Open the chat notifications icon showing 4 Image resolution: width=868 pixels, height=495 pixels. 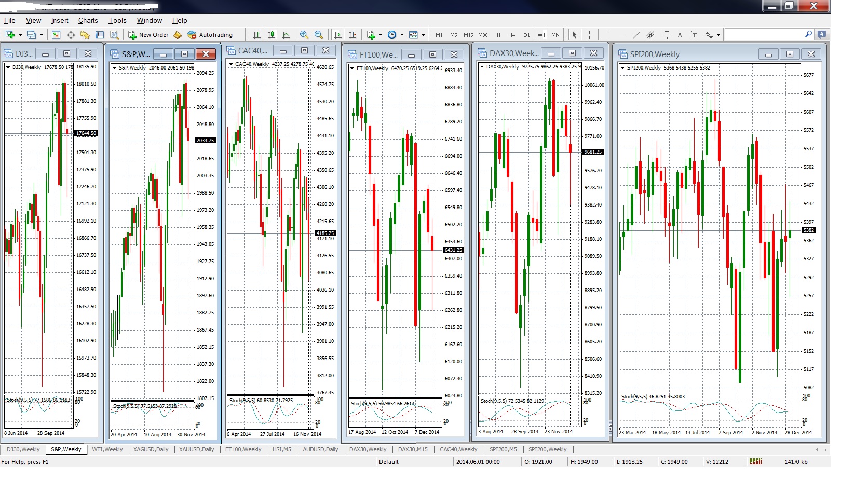(x=821, y=34)
